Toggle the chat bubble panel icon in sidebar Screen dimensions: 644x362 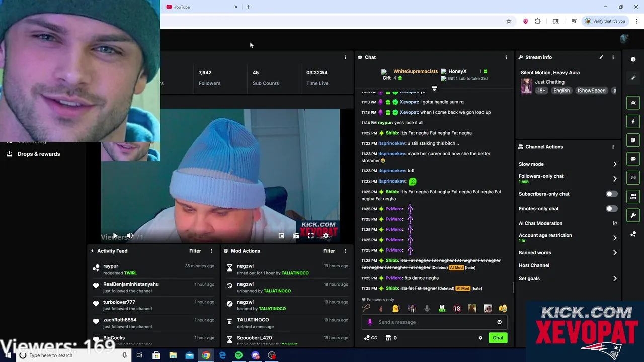pos(633,159)
